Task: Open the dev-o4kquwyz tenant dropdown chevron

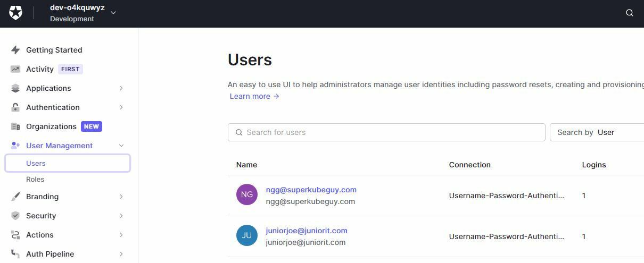Action: point(113,13)
